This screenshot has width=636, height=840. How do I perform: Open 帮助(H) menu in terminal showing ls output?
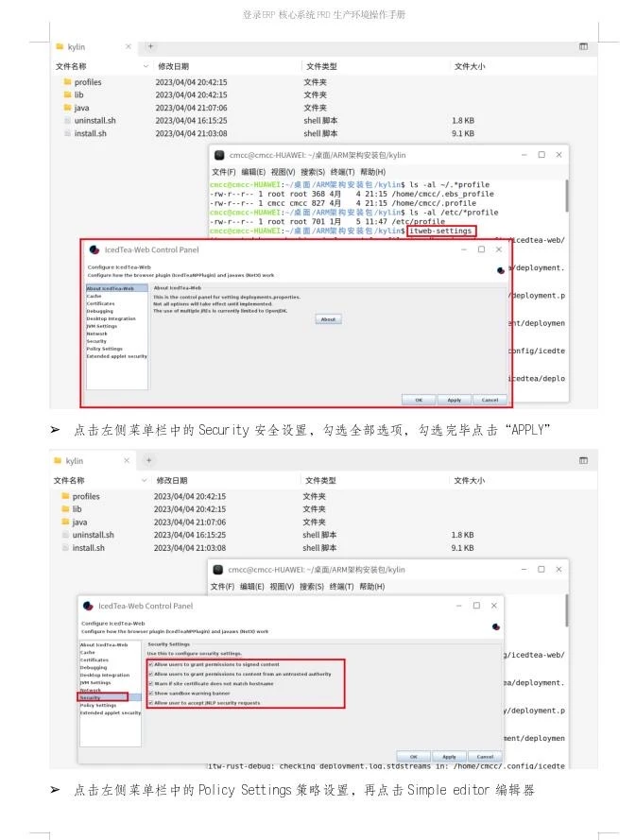coord(373,172)
